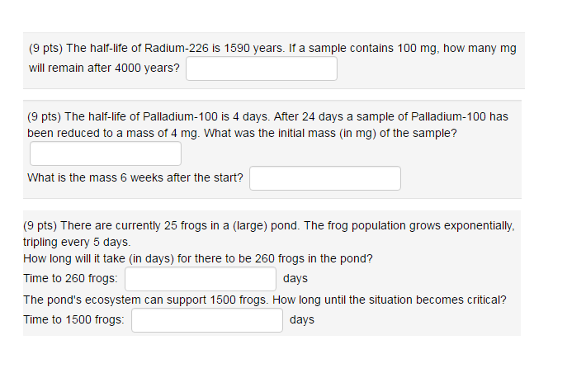Click the Radium-226 remaining mg answer field
567x392 pixels.
coord(261,68)
